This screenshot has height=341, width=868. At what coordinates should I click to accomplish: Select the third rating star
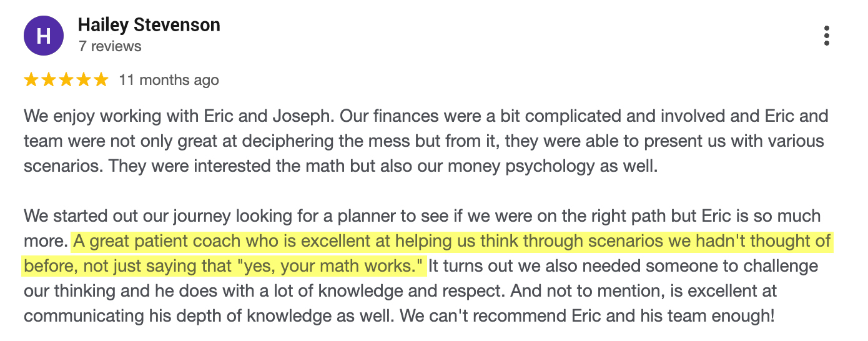pos(66,80)
